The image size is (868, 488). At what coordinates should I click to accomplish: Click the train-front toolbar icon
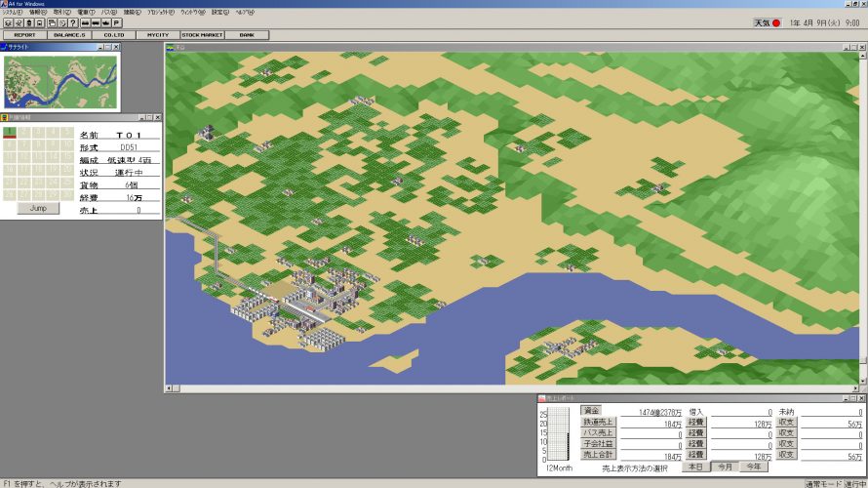pyautogui.click(x=29, y=22)
